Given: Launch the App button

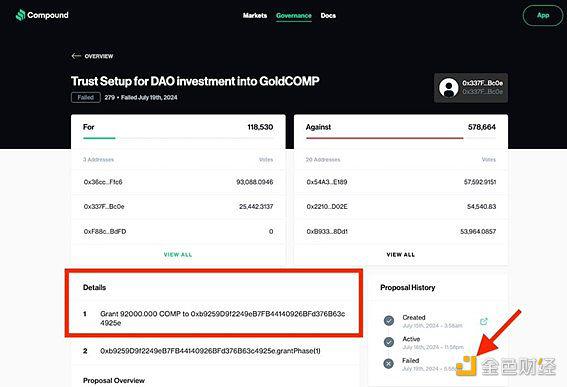Looking at the screenshot, I should click(x=543, y=15).
